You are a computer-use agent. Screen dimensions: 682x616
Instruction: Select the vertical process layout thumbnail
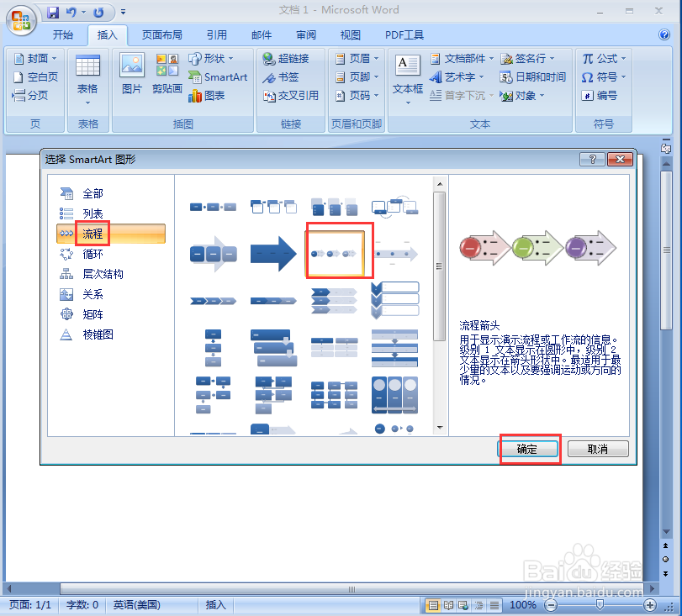click(x=213, y=348)
